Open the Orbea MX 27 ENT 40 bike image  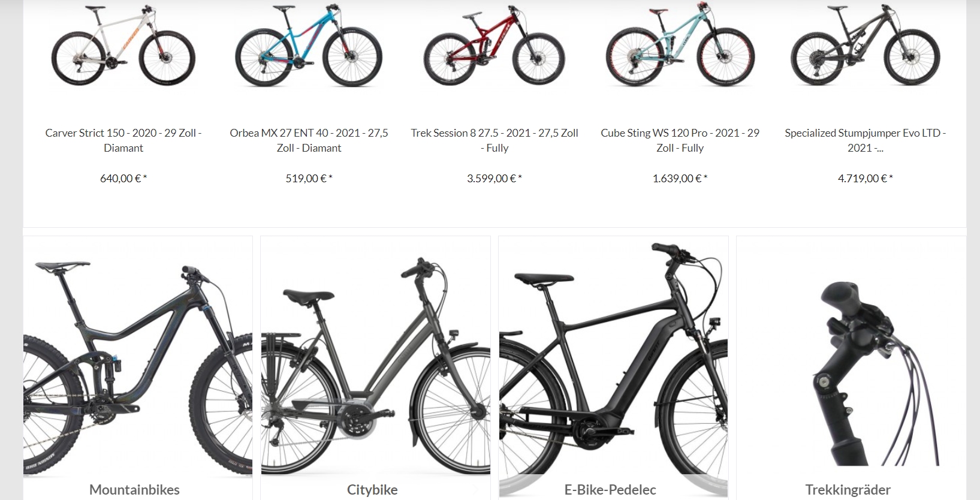[x=309, y=47]
